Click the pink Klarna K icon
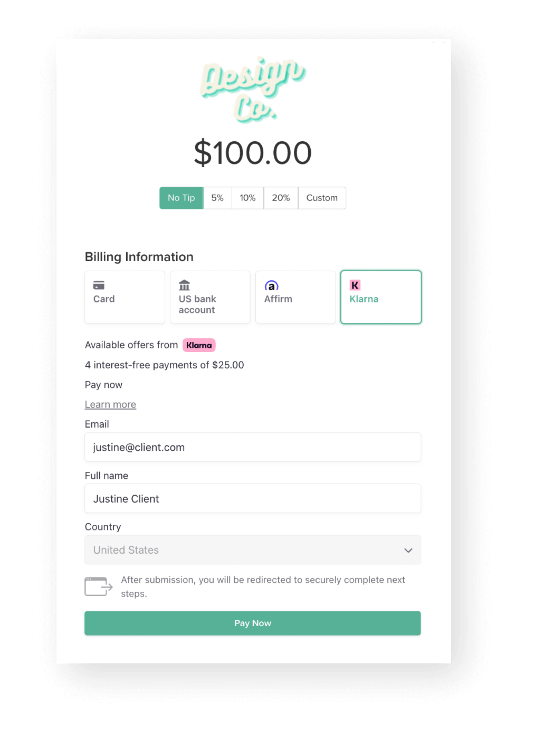 pyautogui.click(x=355, y=285)
